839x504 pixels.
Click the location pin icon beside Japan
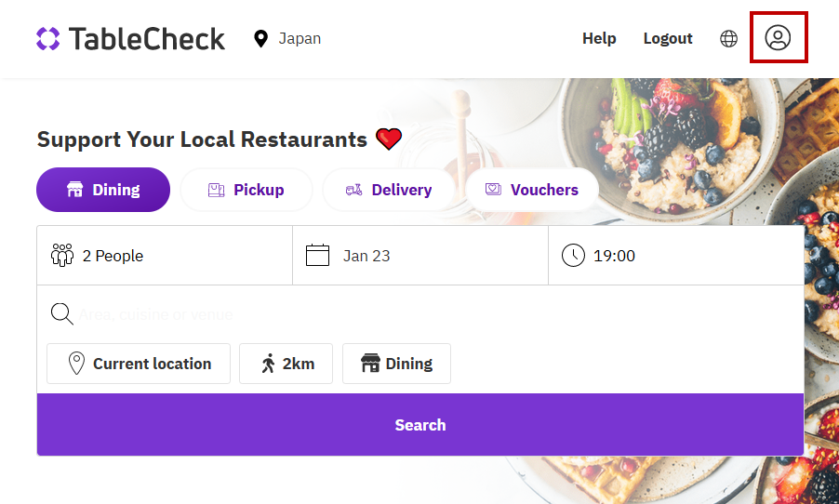coord(260,38)
